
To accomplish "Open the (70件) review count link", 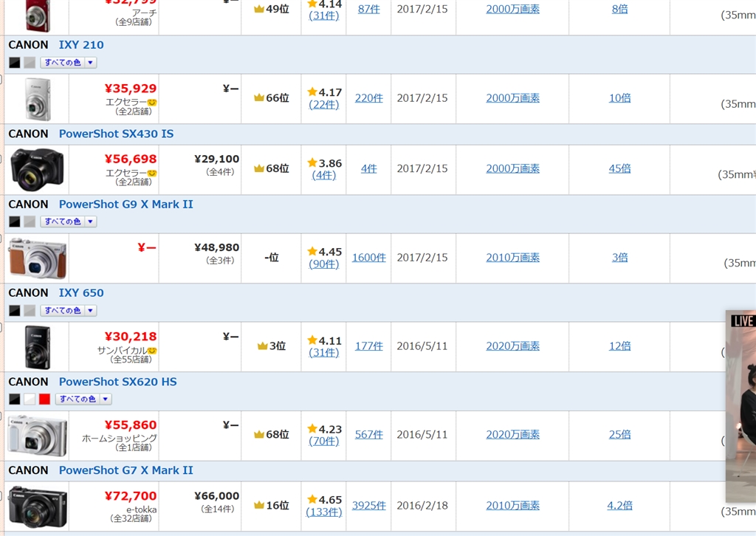I will pyautogui.click(x=324, y=441).
